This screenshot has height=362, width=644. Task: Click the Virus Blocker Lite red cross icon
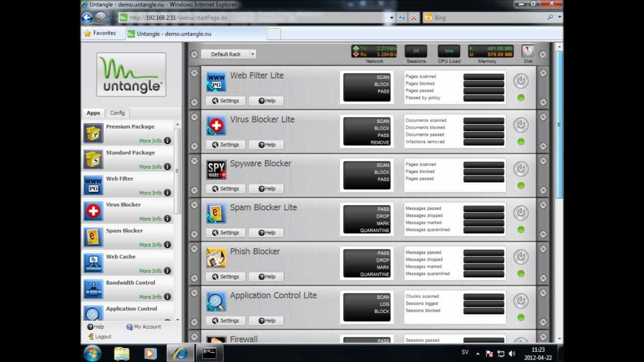pos(216,126)
